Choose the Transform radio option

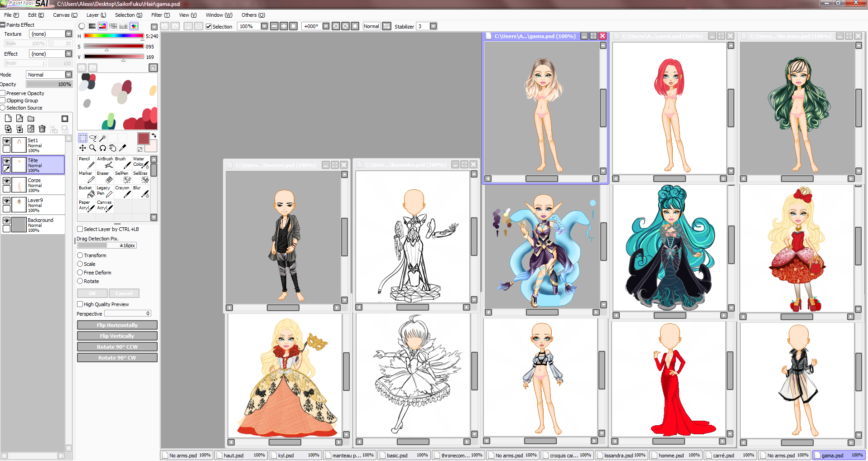(80, 255)
